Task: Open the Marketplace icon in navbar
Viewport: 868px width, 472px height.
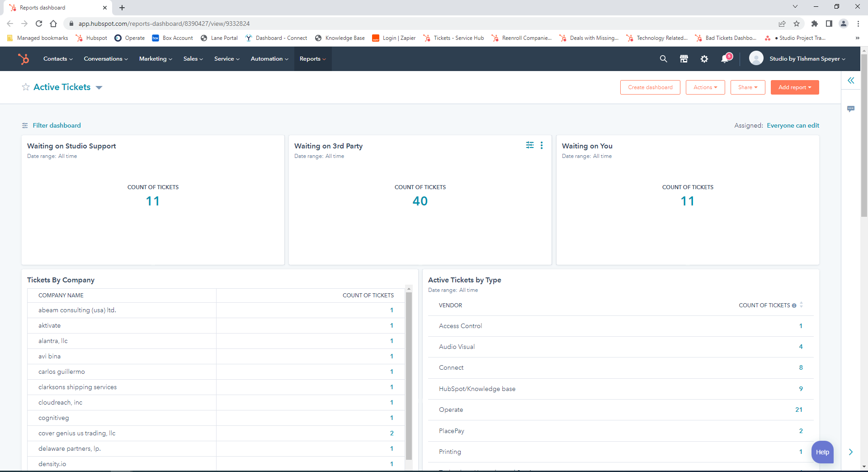Action: [x=684, y=59]
